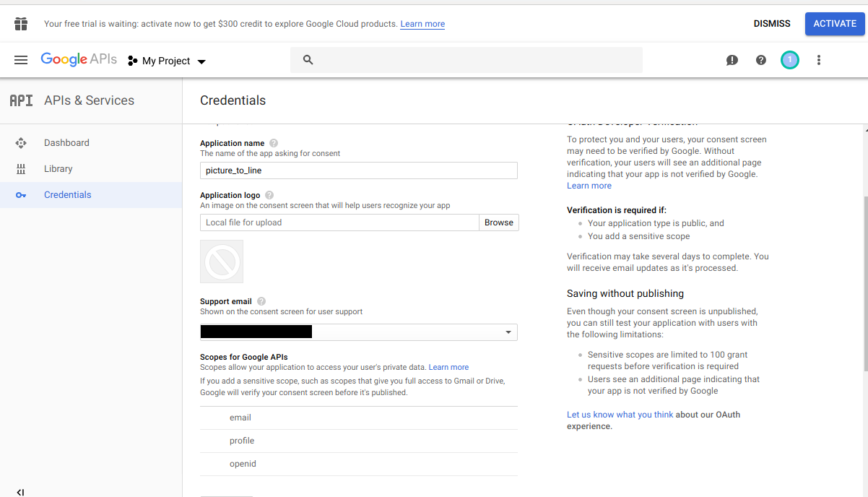Open the Support email dropdown
The width and height of the screenshot is (868, 497).
point(508,332)
